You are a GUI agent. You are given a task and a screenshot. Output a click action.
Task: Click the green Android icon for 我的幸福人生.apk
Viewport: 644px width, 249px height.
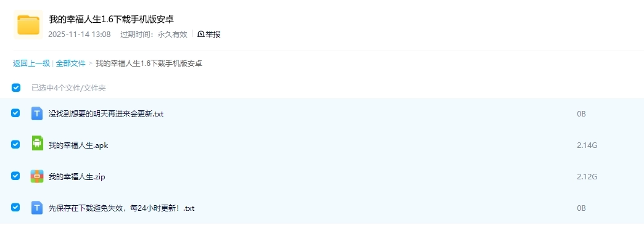(37, 144)
